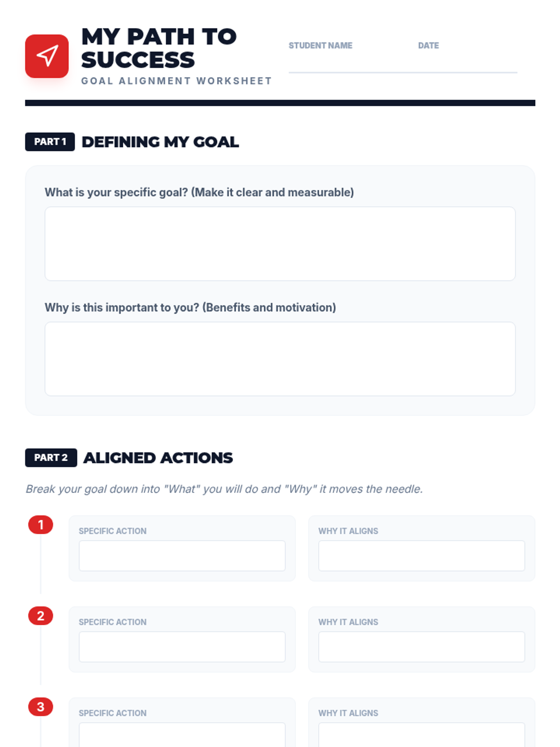Click the 'Aligned Actions' heading

pyautogui.click(x=158, y=458)
